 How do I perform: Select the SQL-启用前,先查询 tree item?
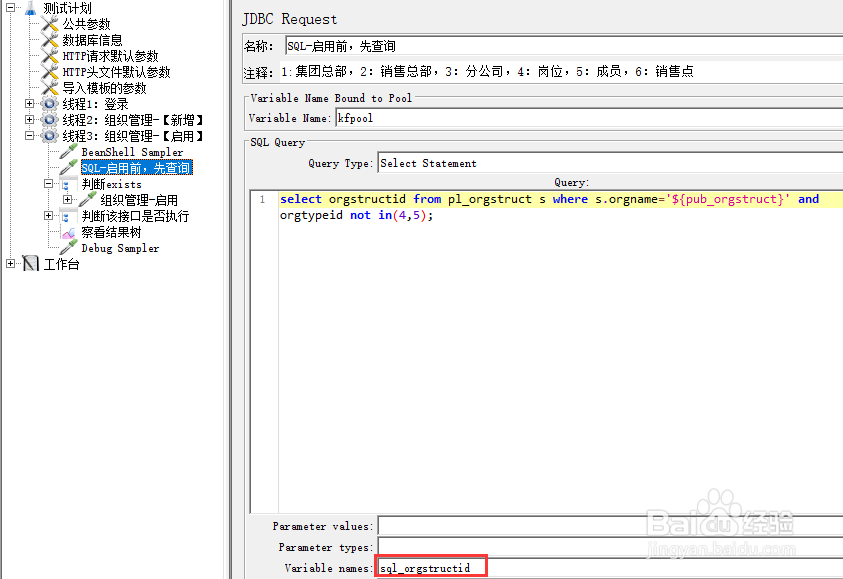tap(137, 168)
